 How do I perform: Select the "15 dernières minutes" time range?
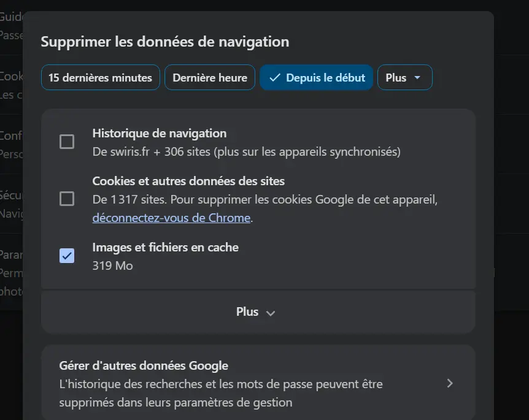tap(100, 77)
